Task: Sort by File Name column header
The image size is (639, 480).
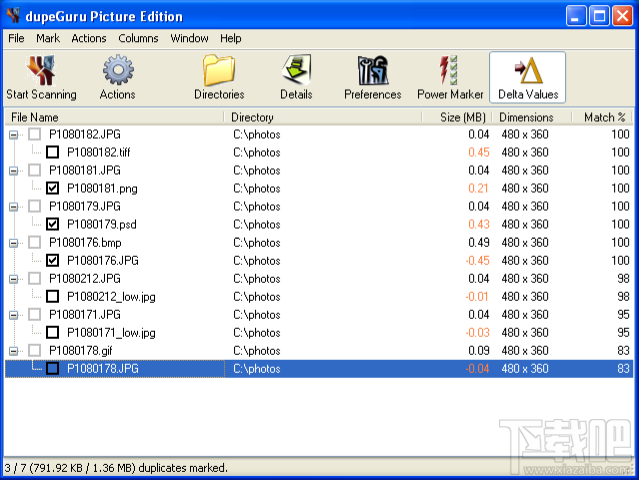Action: (114, 117)
